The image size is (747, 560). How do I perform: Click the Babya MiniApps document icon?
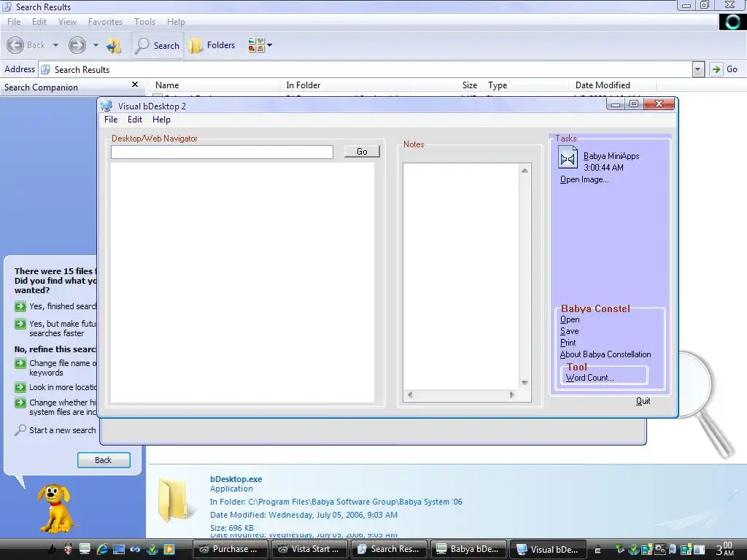click(568, 158)
